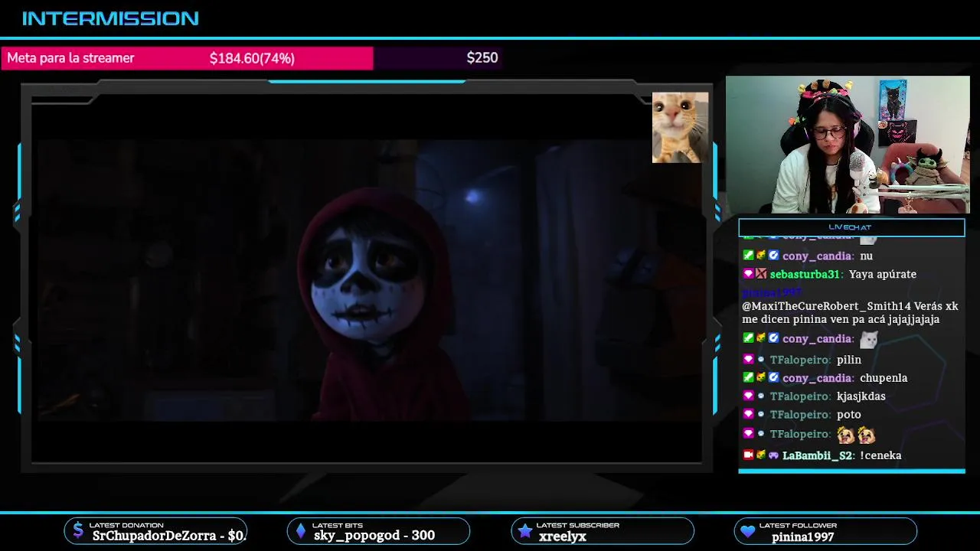Image resolution: width=980 pixels, height=551 pixels.
Task: Click the @MaxiTheCureRobert_Smith14 mention in chat
Action: tap(826, 306)
